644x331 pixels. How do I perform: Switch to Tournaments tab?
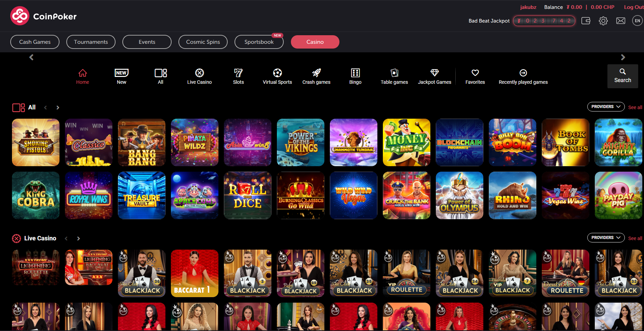(x=91, y=42)
